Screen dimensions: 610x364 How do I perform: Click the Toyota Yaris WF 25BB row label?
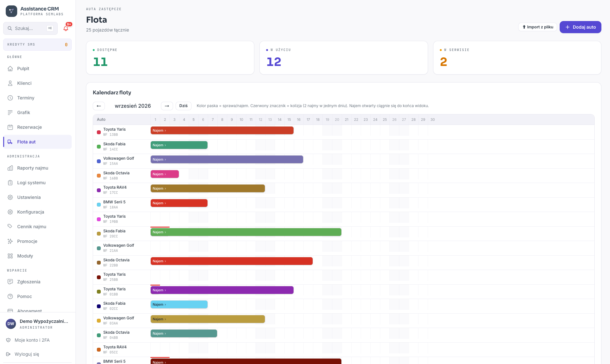[x=114, y=277]
